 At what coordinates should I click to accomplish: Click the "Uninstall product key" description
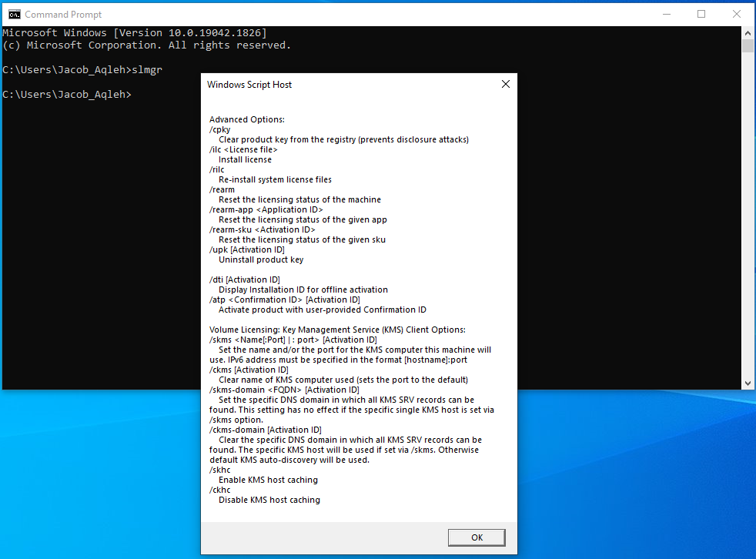click(261, 259)
